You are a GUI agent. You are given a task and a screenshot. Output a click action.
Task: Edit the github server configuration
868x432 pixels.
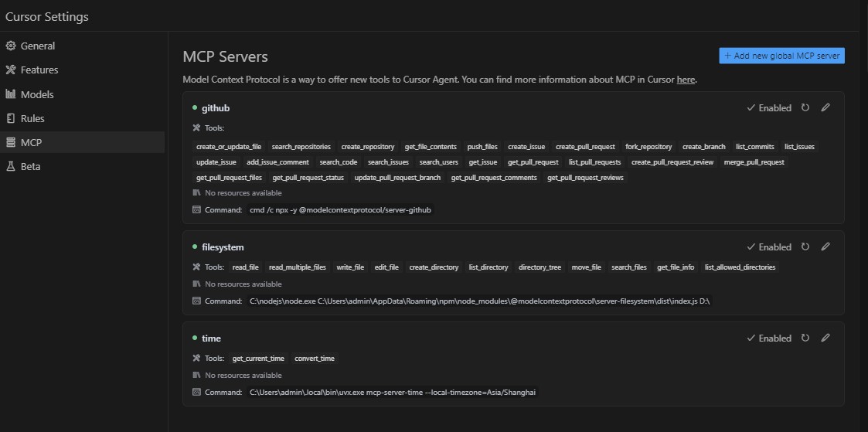pyautogui.click(x=825, y=108)
